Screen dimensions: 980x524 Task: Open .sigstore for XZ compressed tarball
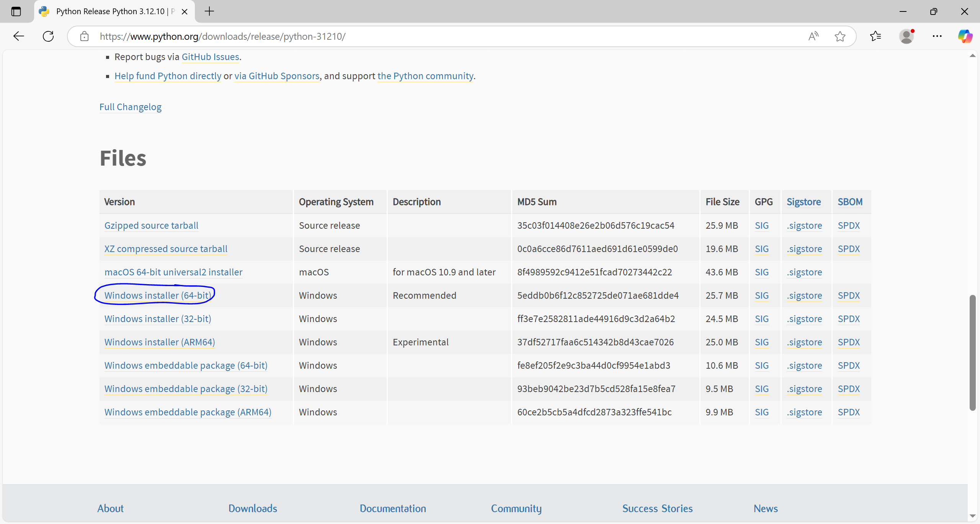tap(804, 249)
